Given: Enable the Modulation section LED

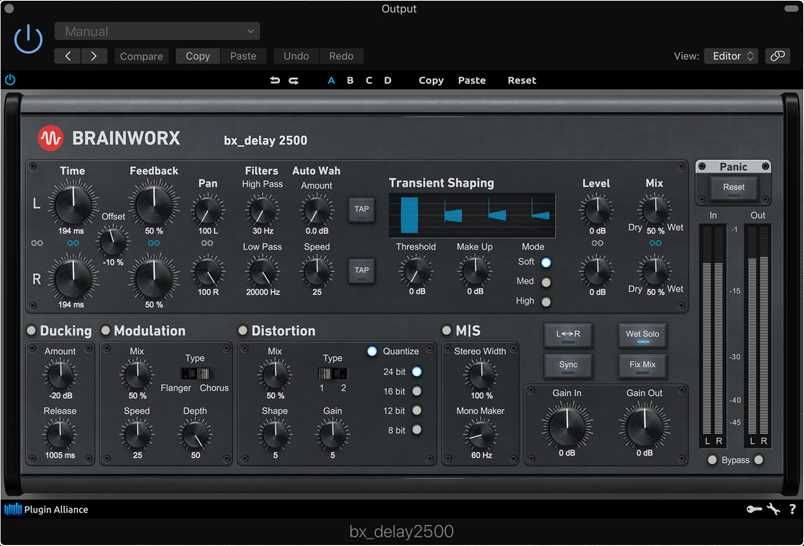Looking at the screenshot, I should [x=106, y=331].
